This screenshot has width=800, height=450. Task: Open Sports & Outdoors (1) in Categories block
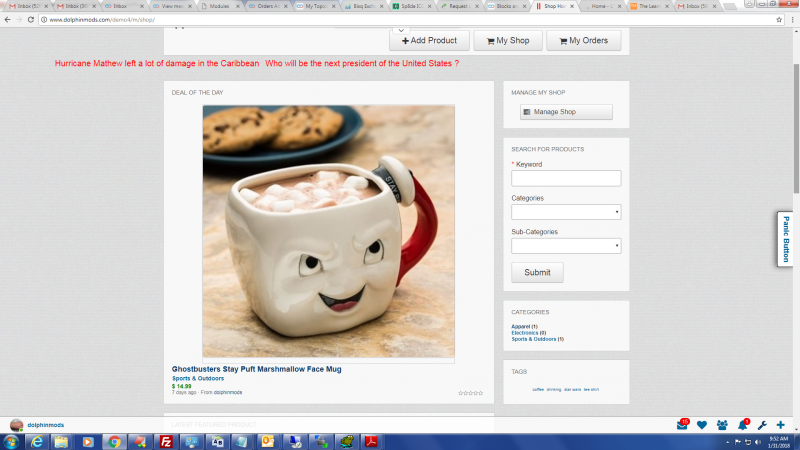pos(538,339)
